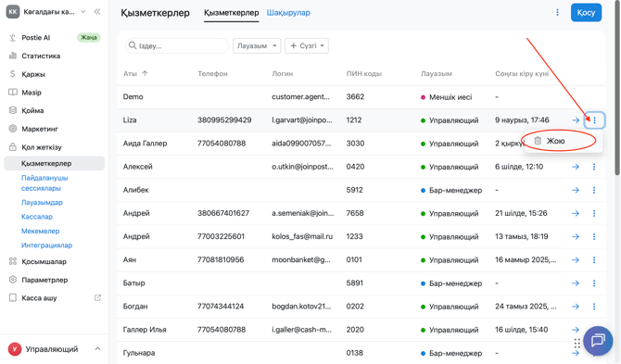Click the Қосу add button
Image resolution: width=621 pixels, height=364 pixels.
(586, 13)
